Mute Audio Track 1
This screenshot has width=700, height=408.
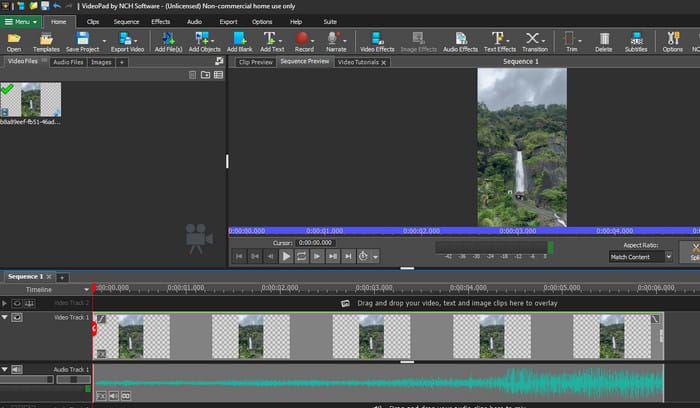point(17,370)
